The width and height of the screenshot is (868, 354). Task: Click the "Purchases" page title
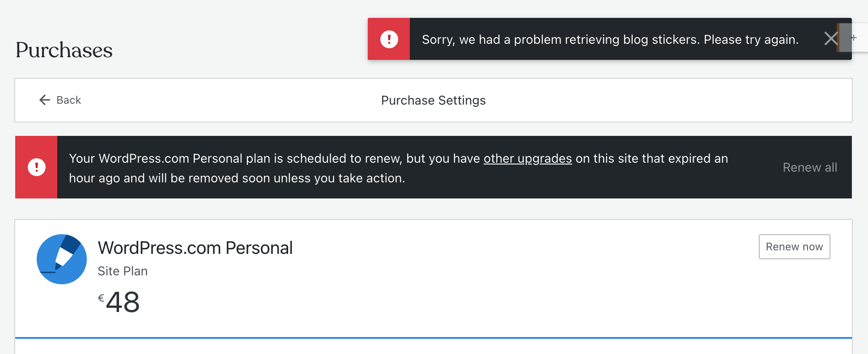(64, 50)
